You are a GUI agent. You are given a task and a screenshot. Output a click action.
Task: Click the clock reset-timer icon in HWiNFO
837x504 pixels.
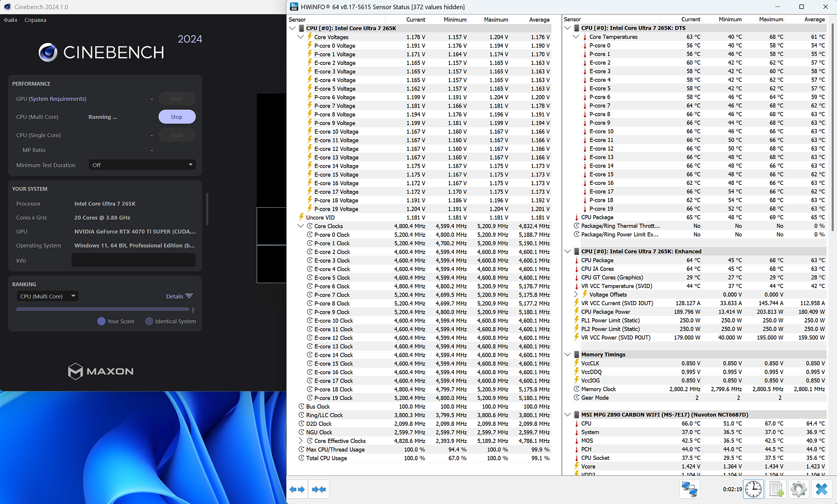[x=754, y=489]
